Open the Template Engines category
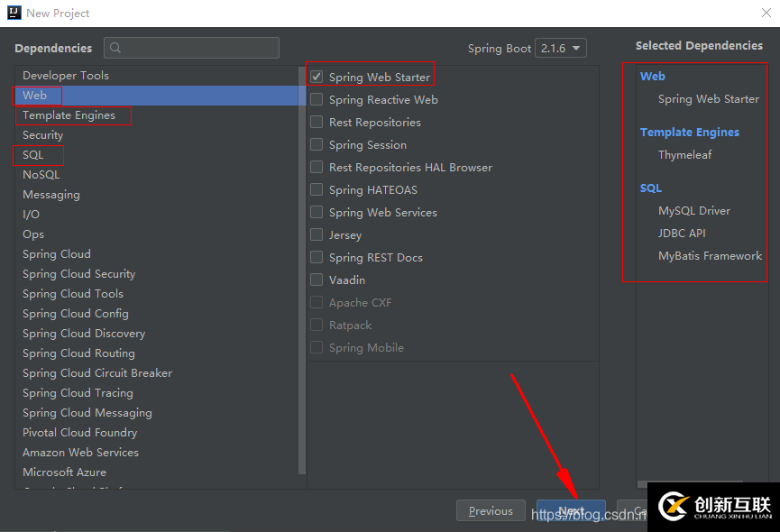Viewport: 780px width, 532px height. tap(157, 115)
